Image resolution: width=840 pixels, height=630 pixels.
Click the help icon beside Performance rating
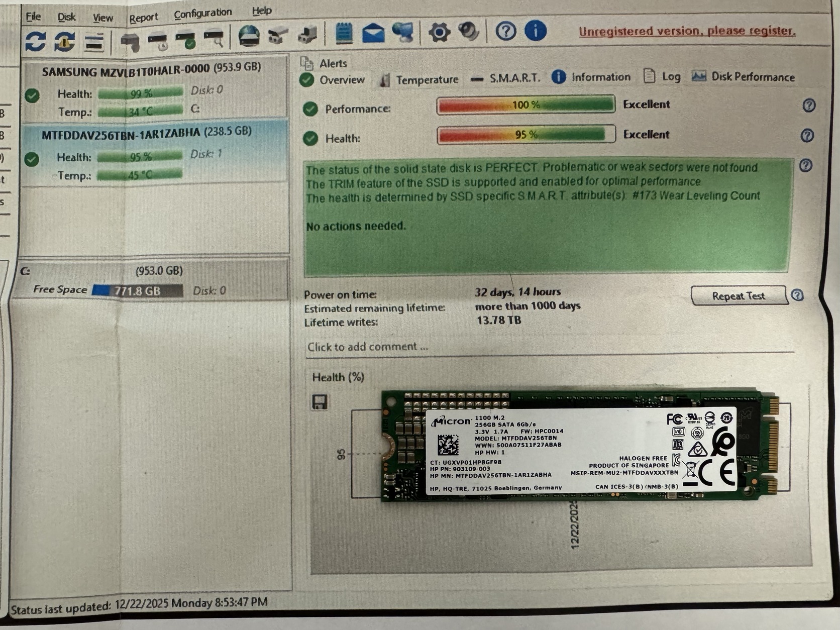809,106
